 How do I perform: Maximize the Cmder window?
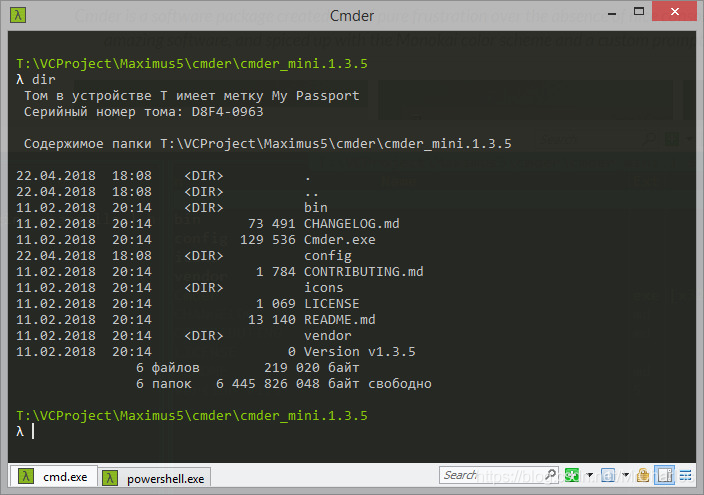pos(638,12)
